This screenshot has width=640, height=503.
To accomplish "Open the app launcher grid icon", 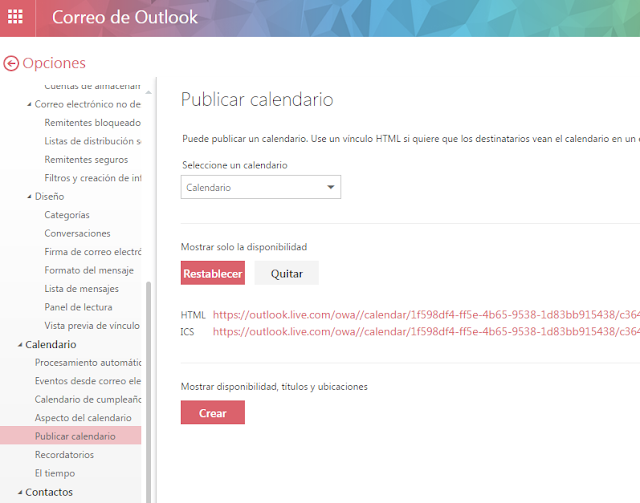I will pos(16,17).
